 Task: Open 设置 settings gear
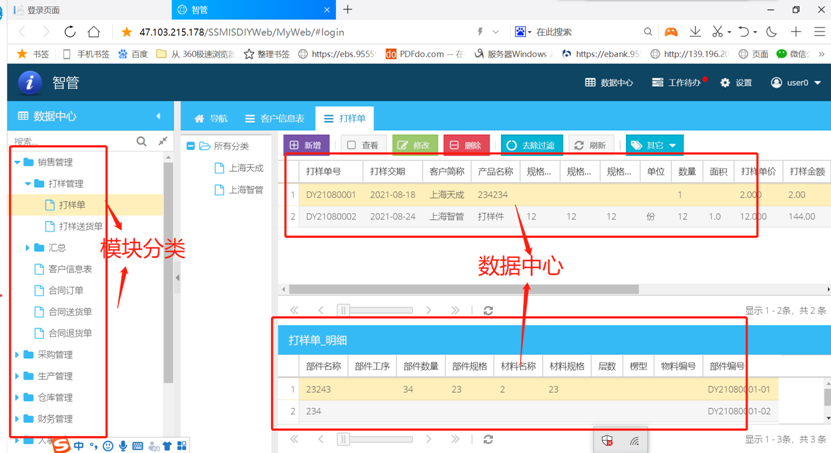pos(736,83)
